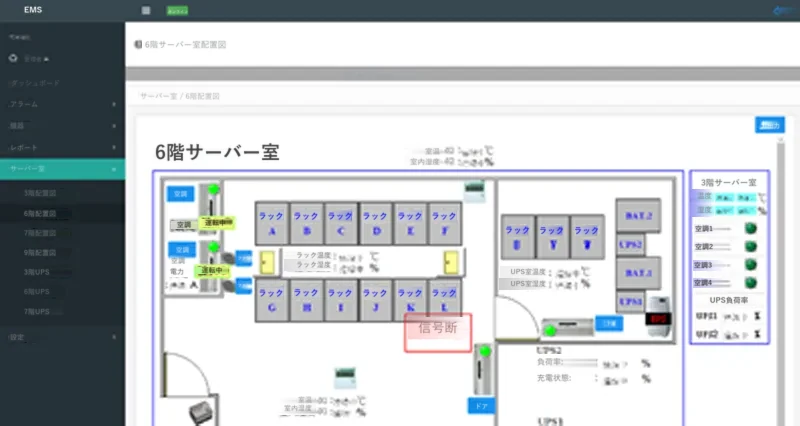Image resolution: width=800 pixels, height=426 pixels.
Task: Open 3階配置図 in the sidebar
Action: 40,193
